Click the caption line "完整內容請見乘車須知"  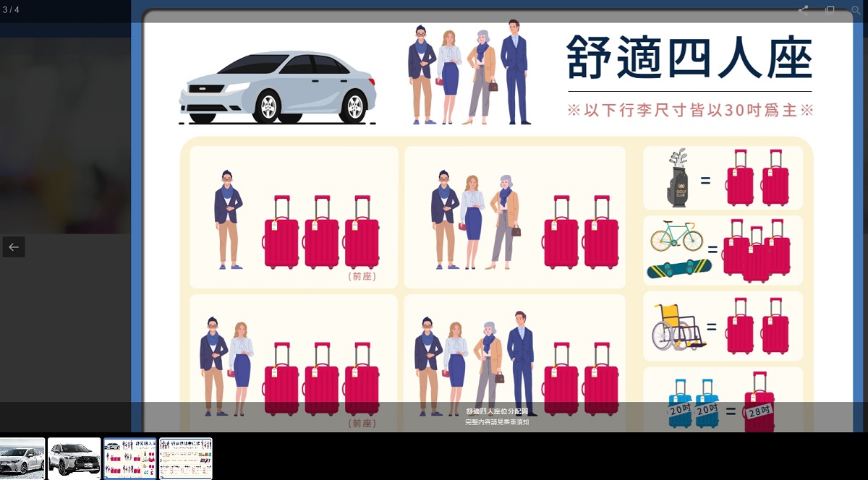click(x=497, y=421)
